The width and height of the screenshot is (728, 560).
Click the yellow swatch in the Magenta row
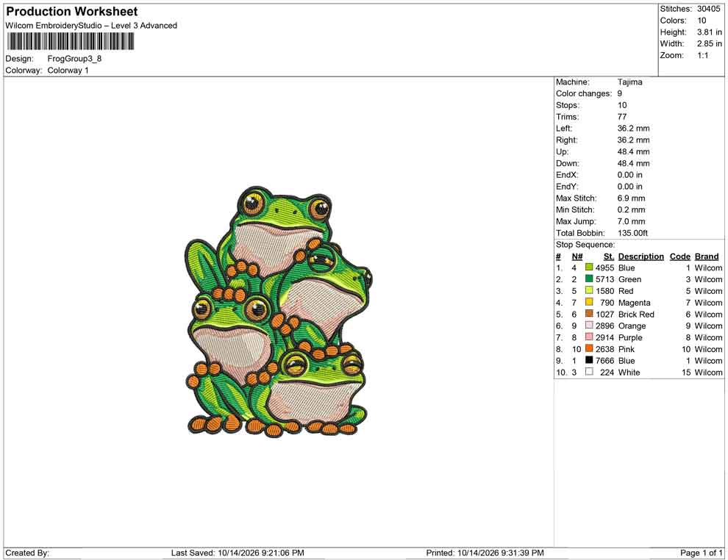click(589, 302)
